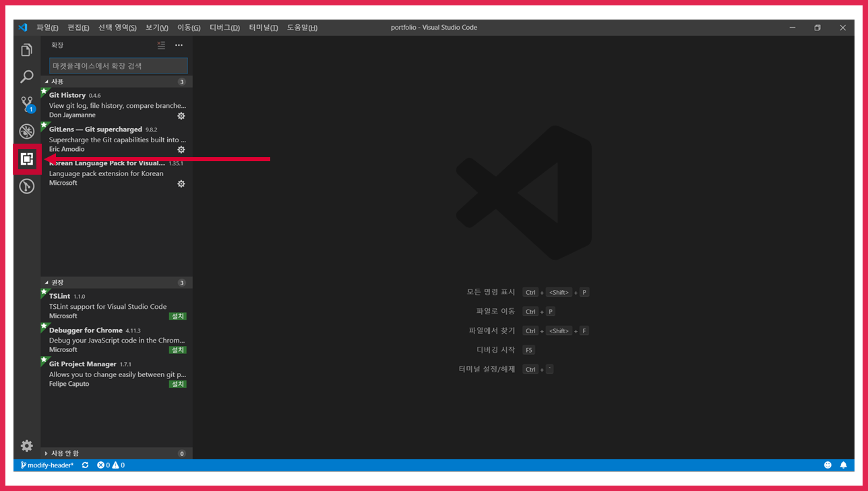Restore down the VS Code window
Screen dimensions: 868x491
click(x=817, y=28)
